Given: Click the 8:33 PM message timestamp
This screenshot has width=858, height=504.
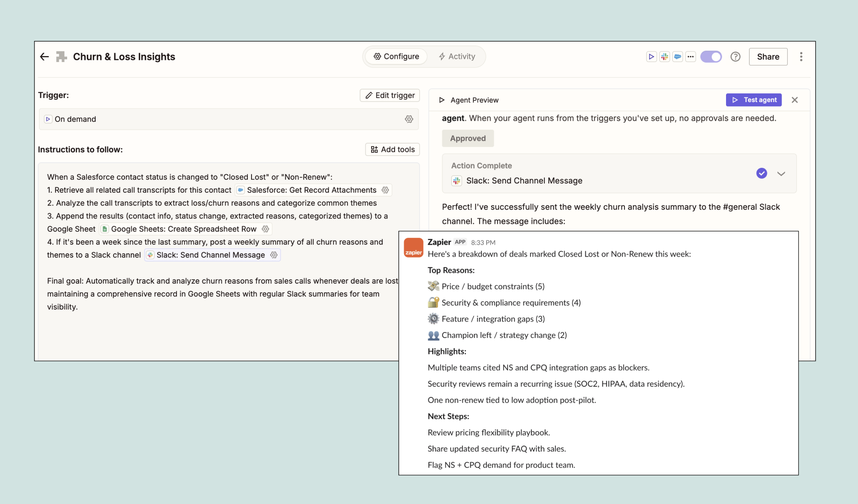Looking at the screenshot, I should (x=483, y=243).
